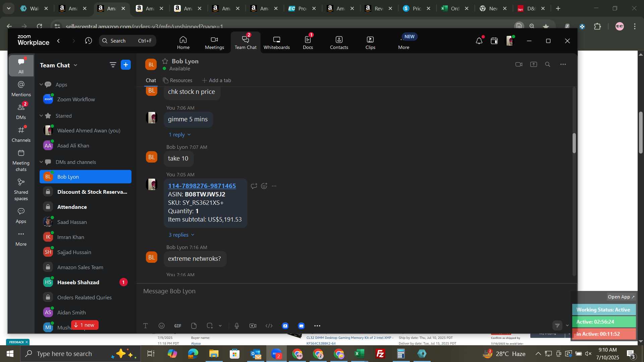Open order link 114-7898276-9871465
Screen dimensions: 644x362
[x=202, y=186]
